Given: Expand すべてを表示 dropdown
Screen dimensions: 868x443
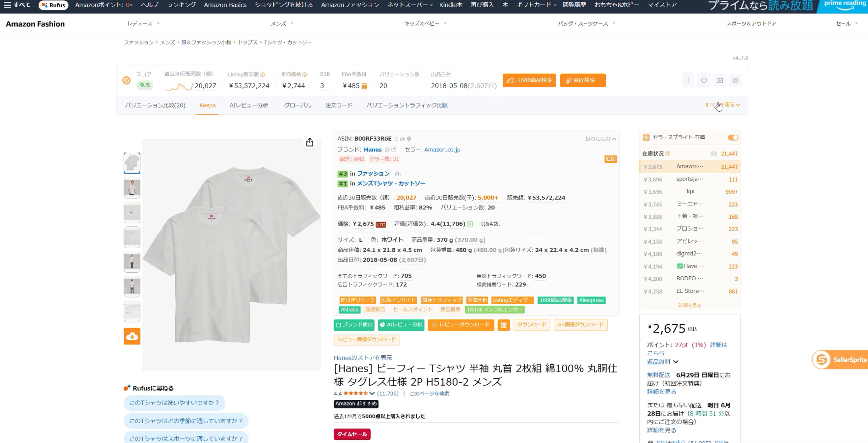Looking at the screenshot, I should [722, 105].
